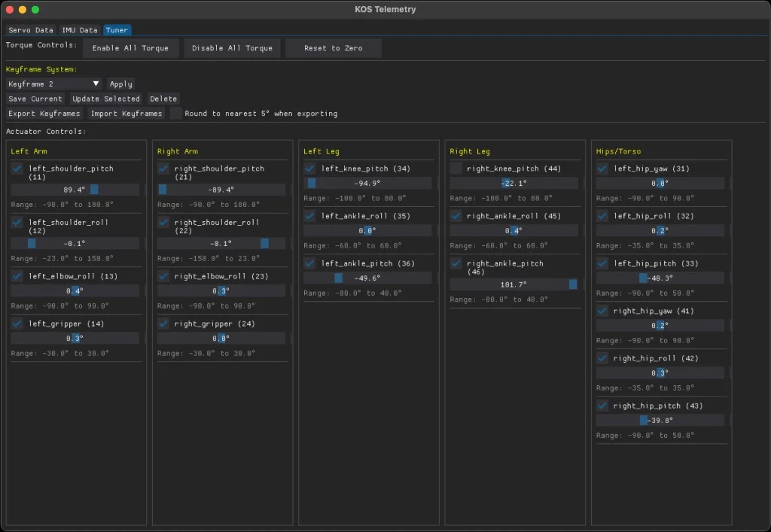Open the IMU Data tab
The image size is (771, 532).
pos(79,30)
